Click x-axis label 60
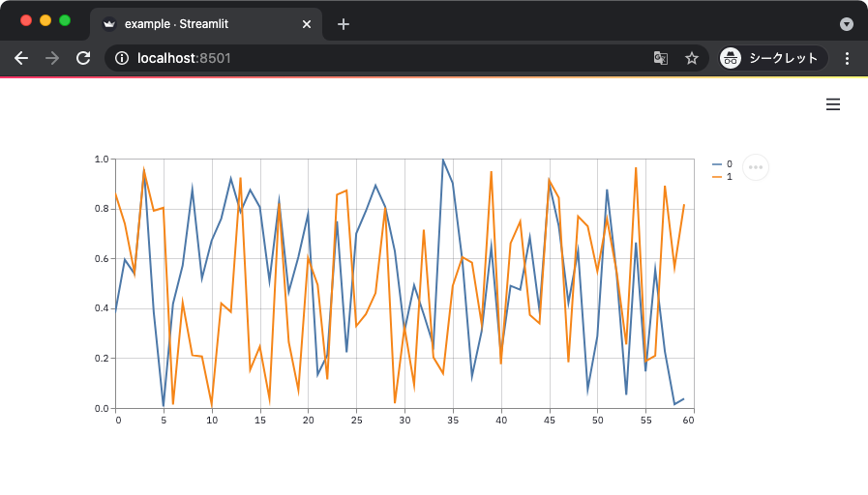868x495 pixels. click(688, 421)
